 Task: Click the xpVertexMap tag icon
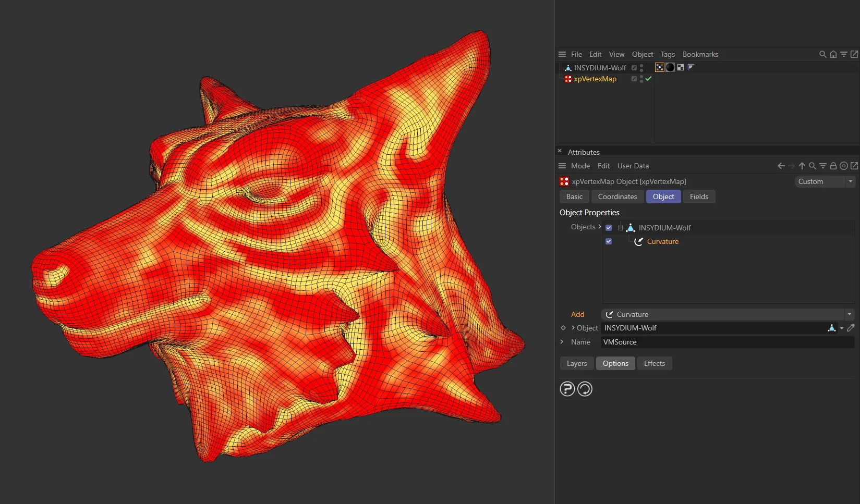[x=567, y=79]
